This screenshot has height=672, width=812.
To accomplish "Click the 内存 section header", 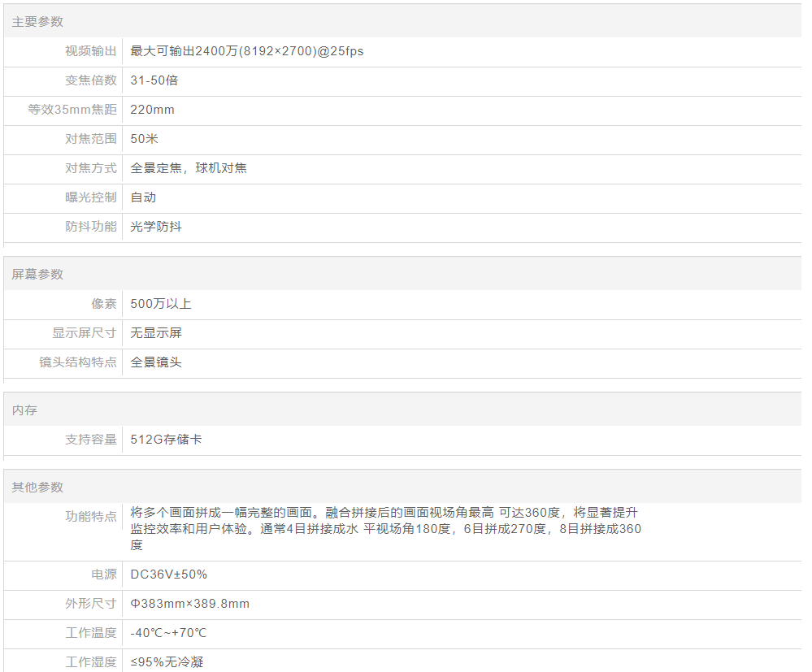I will (x=24, y=410).
